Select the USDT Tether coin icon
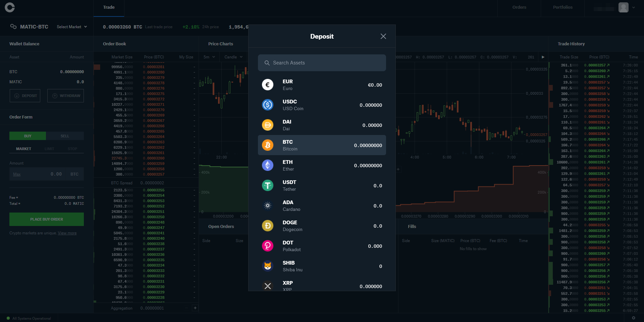644x322 pixels. point(268,185)
